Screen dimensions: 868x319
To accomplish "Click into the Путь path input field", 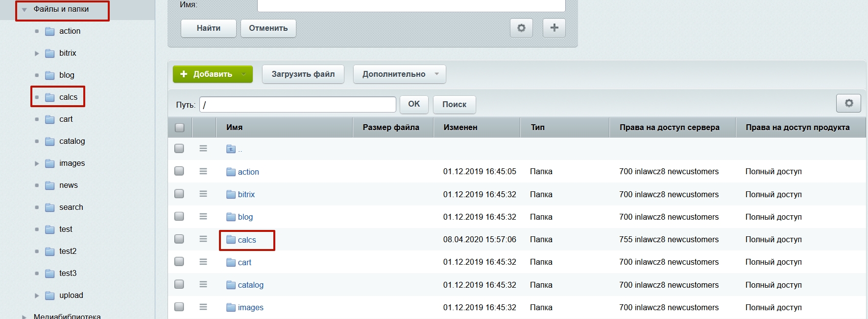I will click(298, 105).
